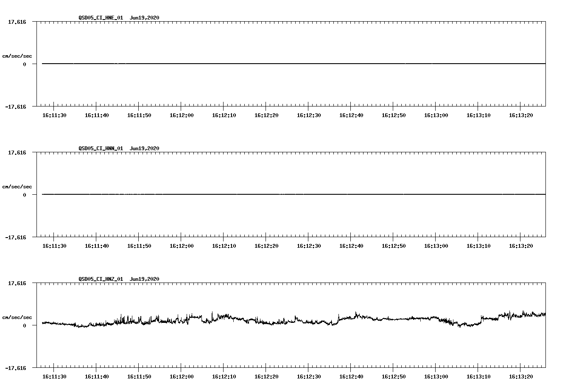Click cm/sec/sec unit label on HNN plot
Screen dimensions: 576x392
click(x=17, y=187)
